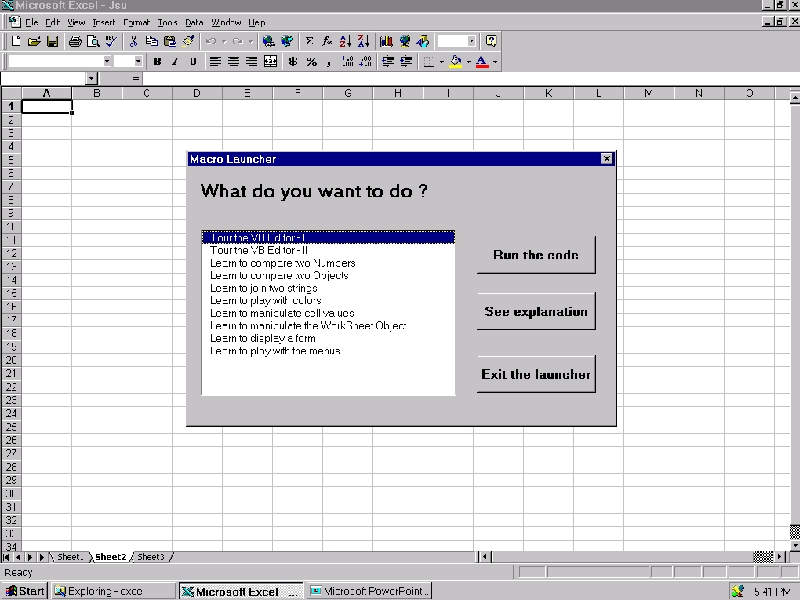Toggle Merge and Center
Screen dimensions: 800x600
270,62
